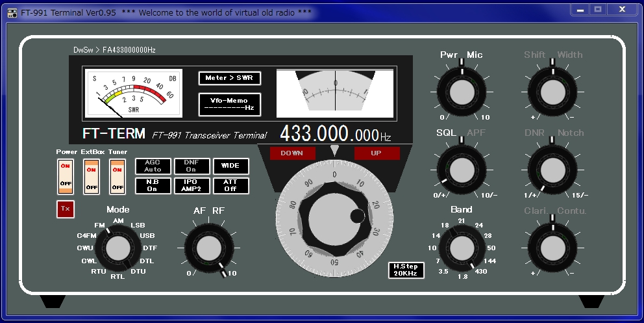Toggle the Power ON/OFF switch
Screen dimensions: 644x323
[66, 177]
